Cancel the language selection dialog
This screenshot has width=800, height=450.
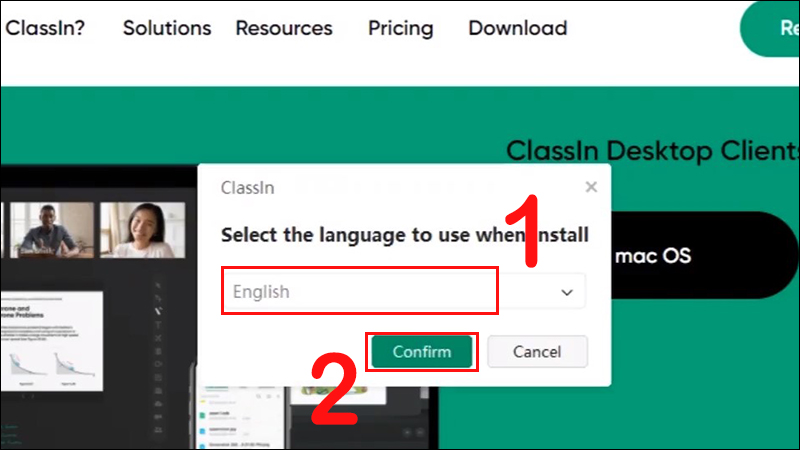537,352
